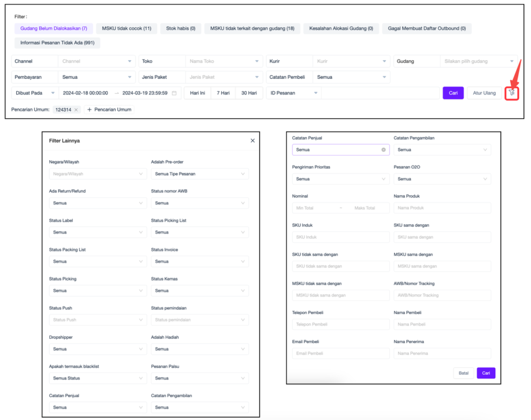Open Informasi Pesanan Tidak Ada tab

point(58,43)
